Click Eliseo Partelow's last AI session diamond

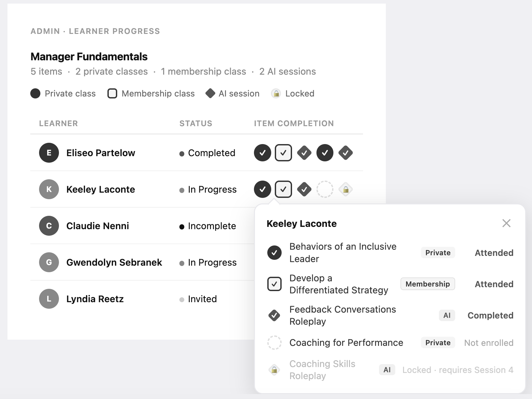pos(346,153)
